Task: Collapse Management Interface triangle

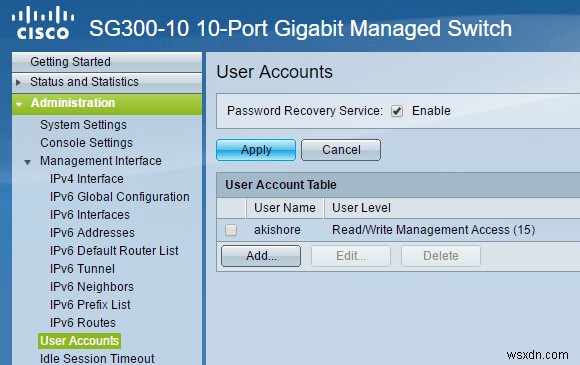Action: 28,162
